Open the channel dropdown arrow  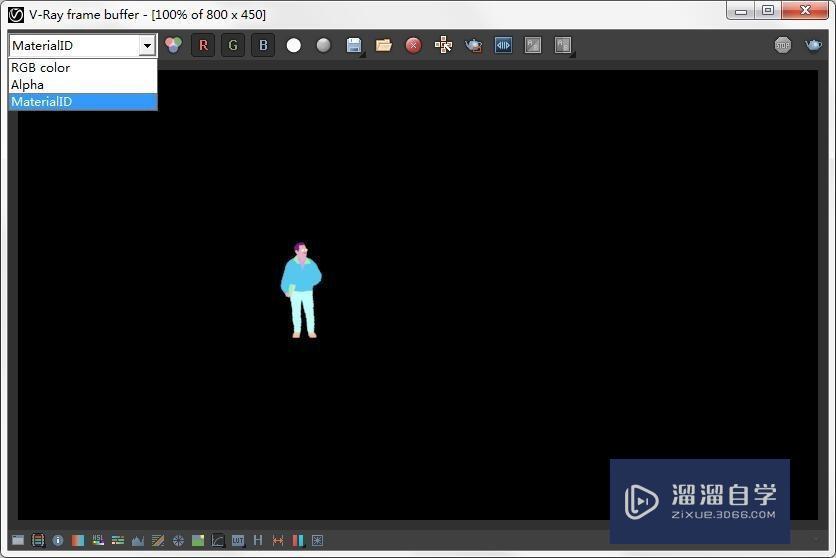coord(147,46)
